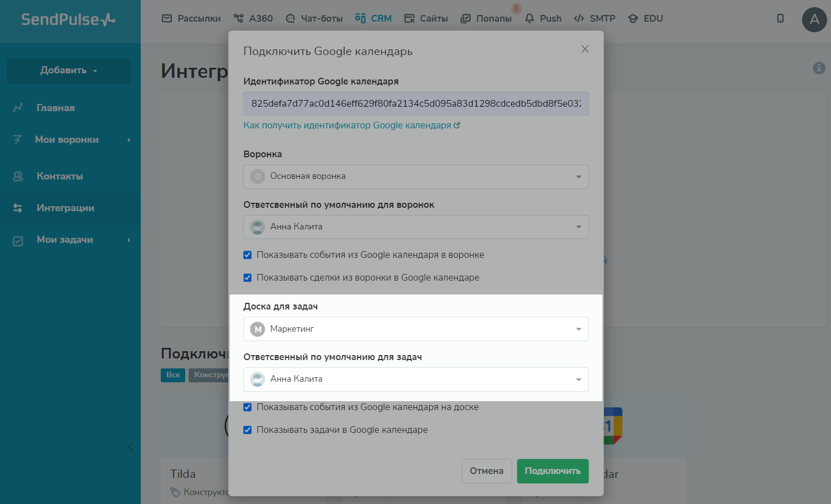Open Сайты section
This screenshot has height=504, width=831.
coord(426,18)
